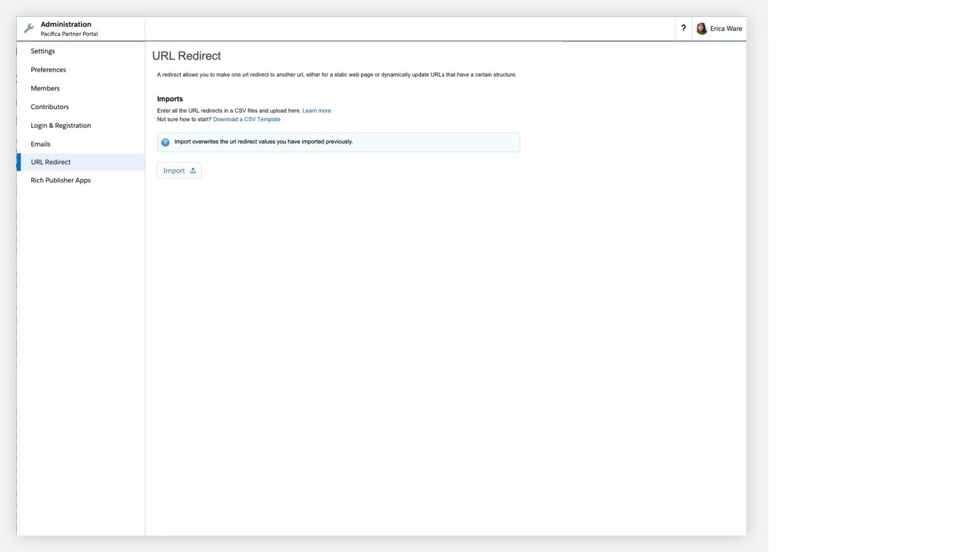Click the Learn more link

(316, 111)
